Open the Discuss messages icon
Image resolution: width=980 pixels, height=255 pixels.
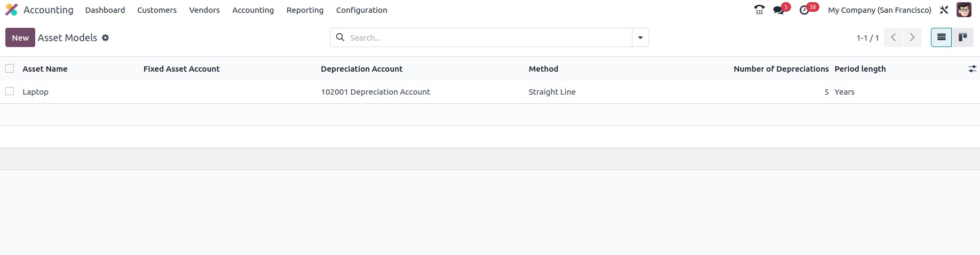click(x=779, y=10)
